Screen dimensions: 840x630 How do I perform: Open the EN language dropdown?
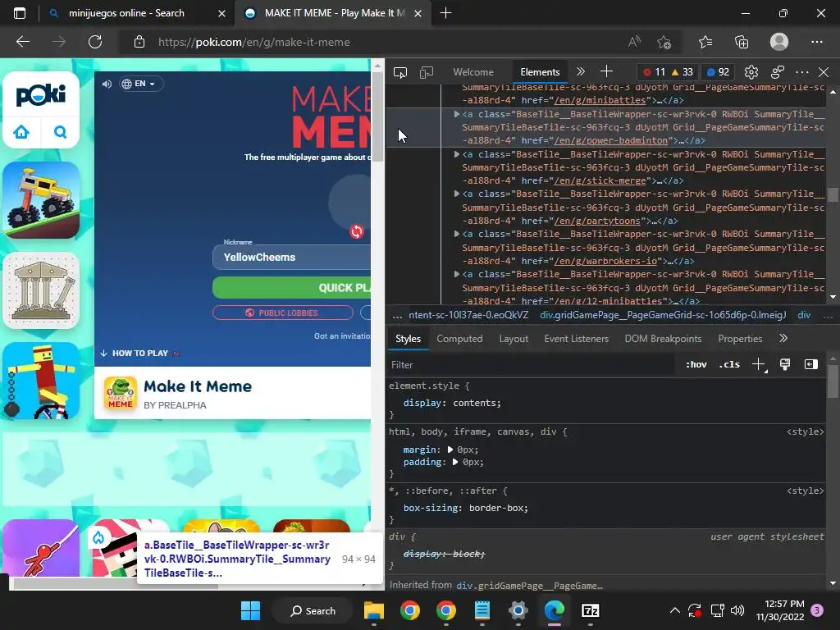[140, 84]
